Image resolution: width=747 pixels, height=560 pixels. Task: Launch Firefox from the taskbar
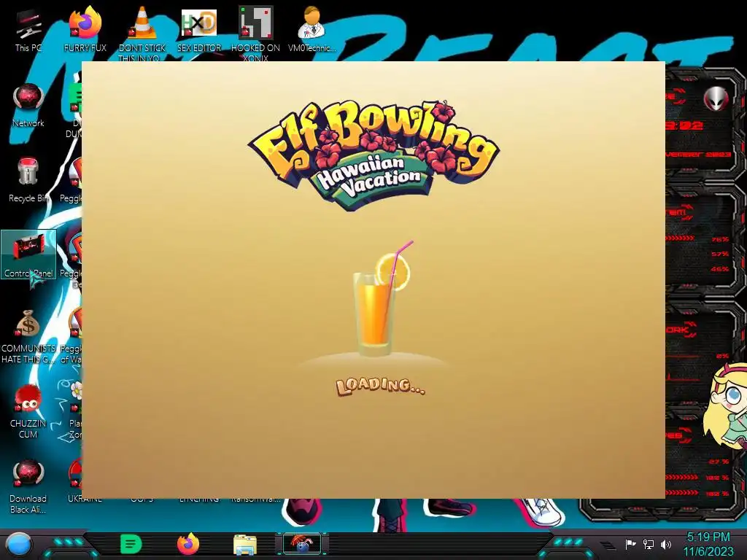188,544
